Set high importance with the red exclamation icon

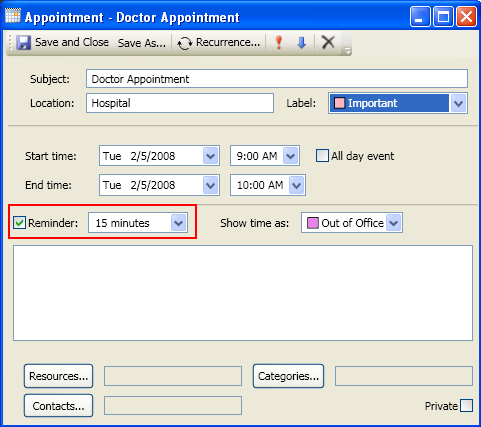(279, 43)
